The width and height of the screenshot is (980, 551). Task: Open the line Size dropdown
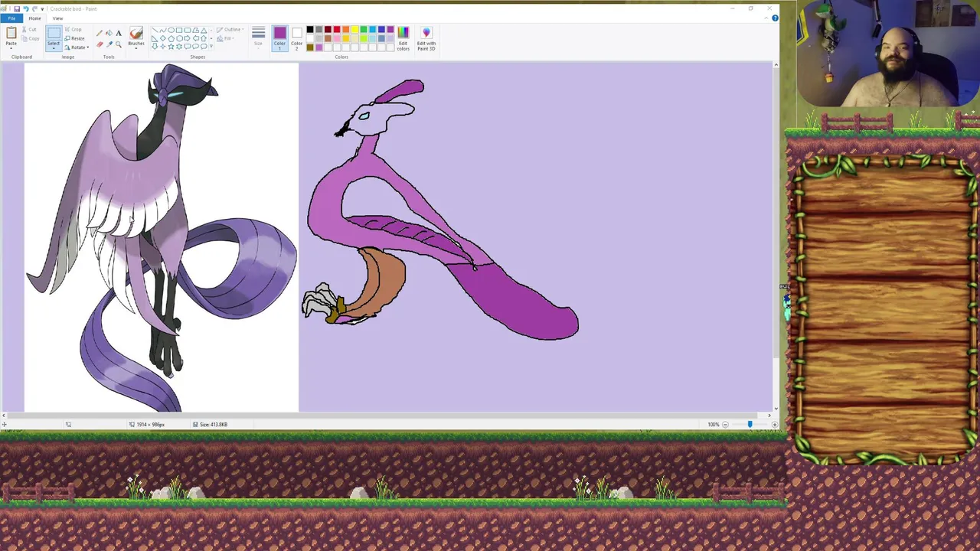[258, 37]
